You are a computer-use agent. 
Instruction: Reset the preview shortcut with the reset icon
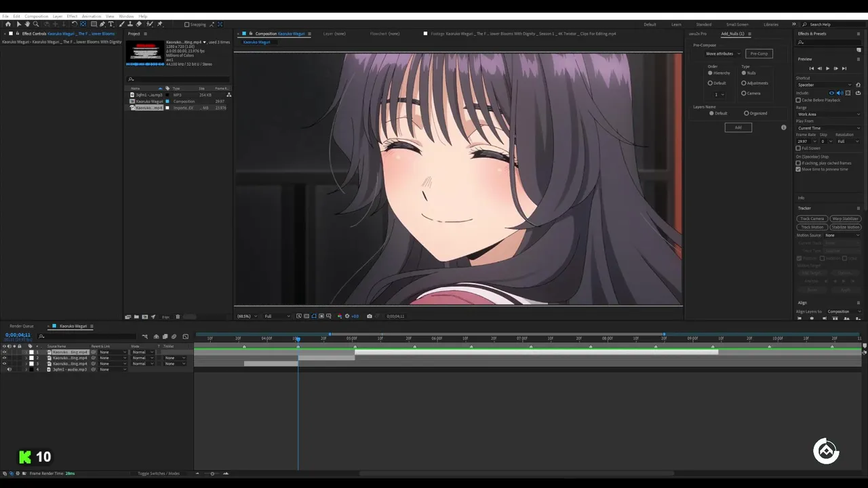(858, 85)
